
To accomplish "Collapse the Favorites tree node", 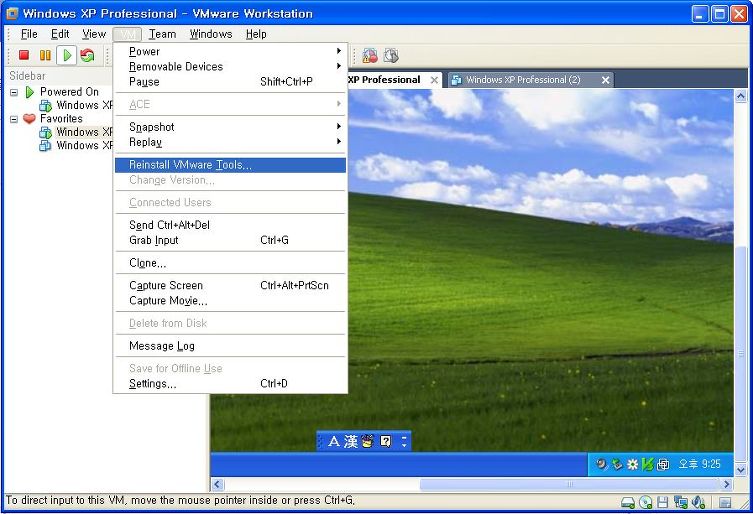I will coord(14,119).
